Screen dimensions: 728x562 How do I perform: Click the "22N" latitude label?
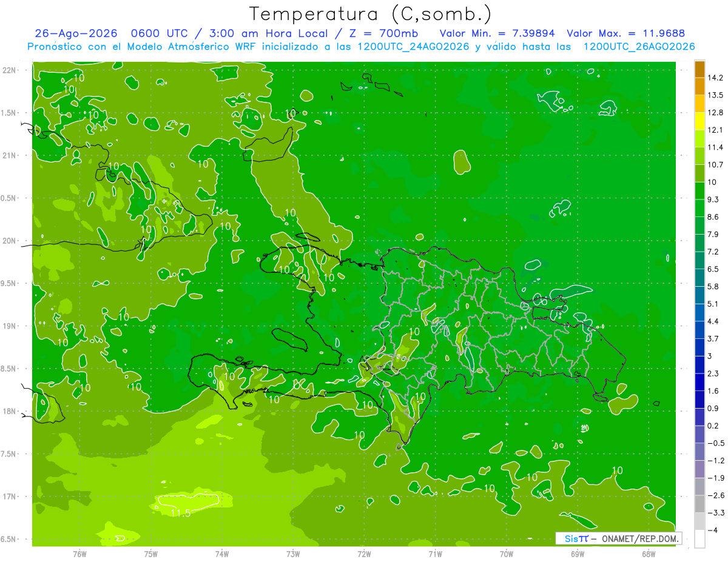[9, 70]
